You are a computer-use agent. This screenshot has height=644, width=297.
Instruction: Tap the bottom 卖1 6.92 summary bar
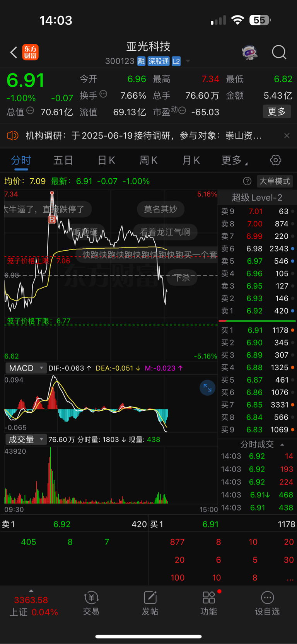click(x=74, y=524)
